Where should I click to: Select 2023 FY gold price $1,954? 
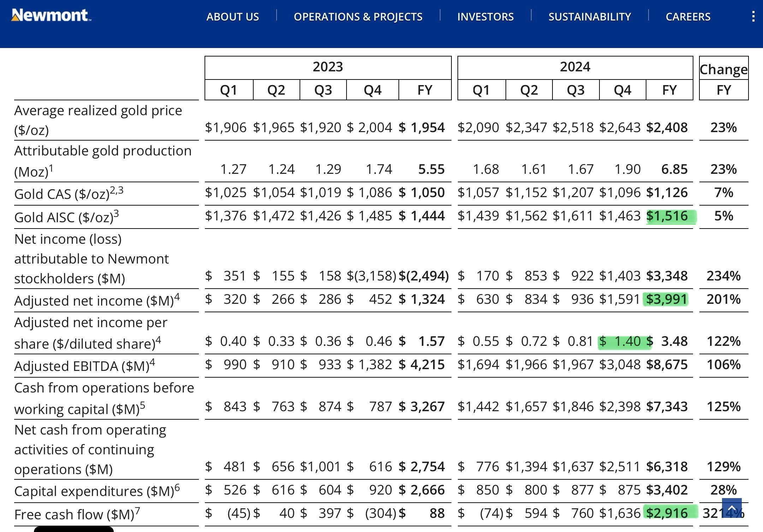tap(422, 128)
